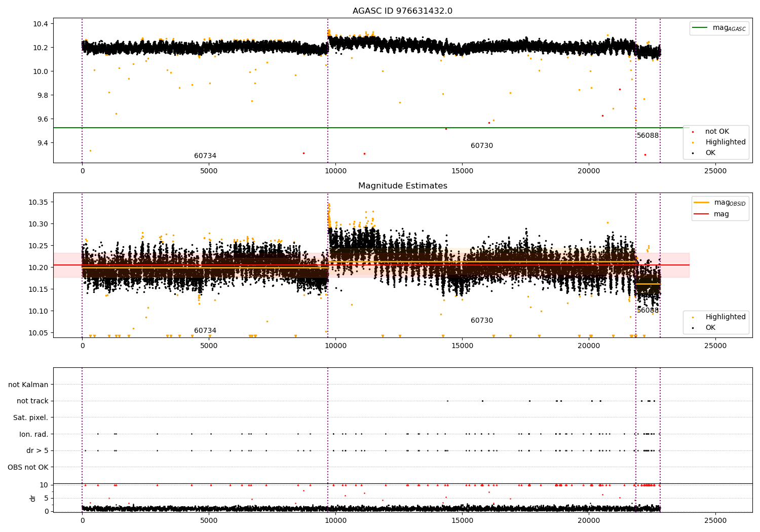Click the 10.10 y-axis tick in middle plot
This screenshot has height=532, width=760.
click(x=39, y=311)
